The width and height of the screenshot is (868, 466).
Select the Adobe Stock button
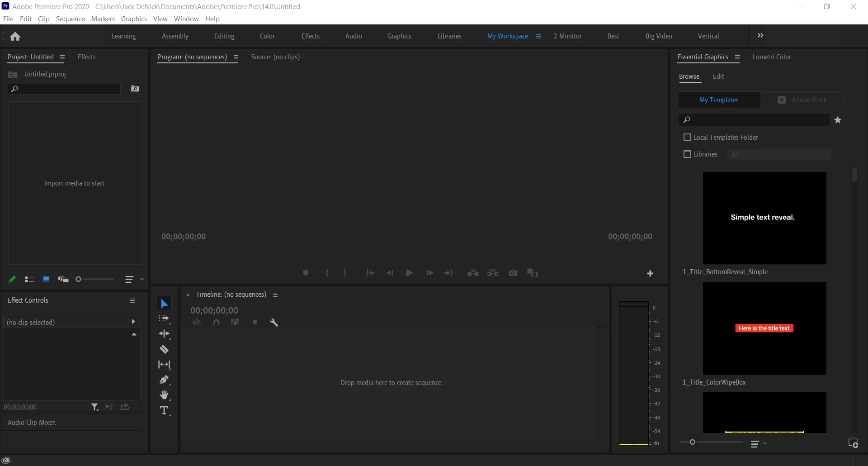tap(802, 100)
